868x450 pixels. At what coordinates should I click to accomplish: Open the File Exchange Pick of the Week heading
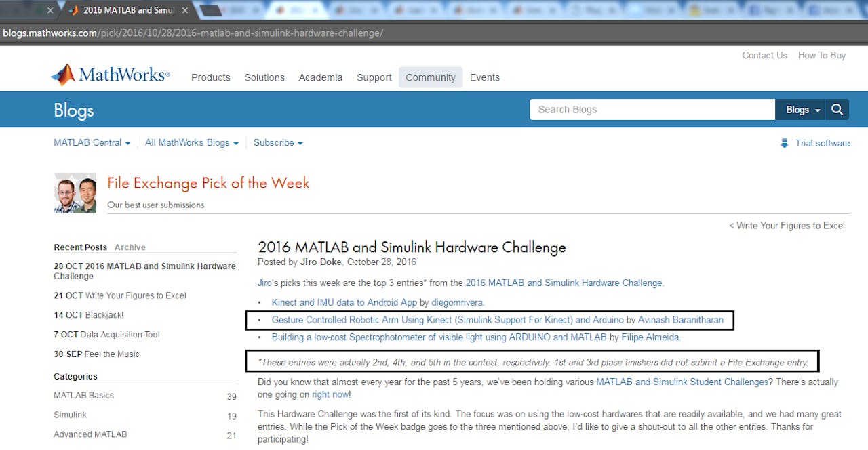[x=208, y=183]
